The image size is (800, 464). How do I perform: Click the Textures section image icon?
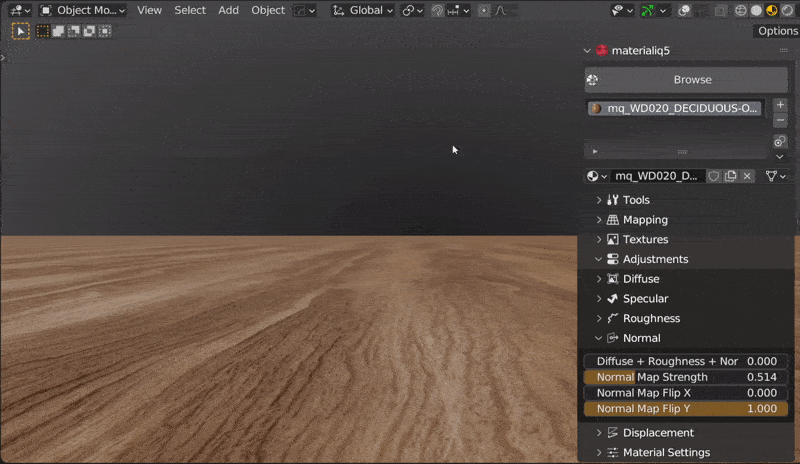(613, 239)
